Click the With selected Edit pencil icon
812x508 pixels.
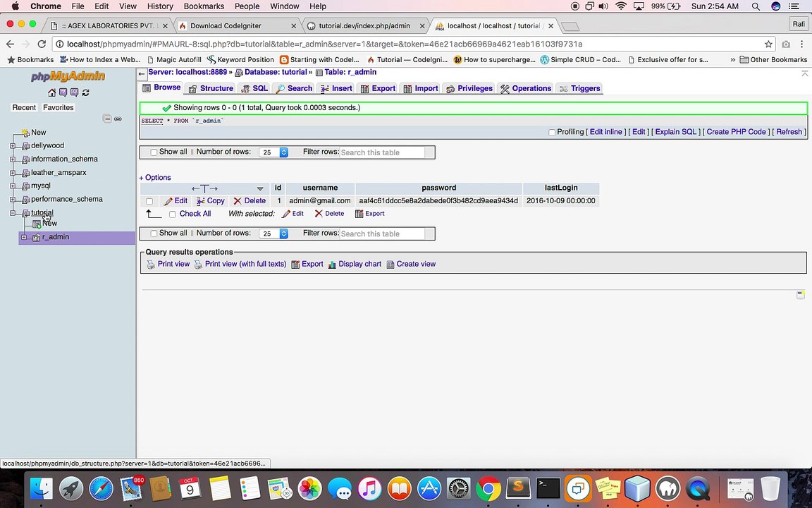tap(286, 214)
